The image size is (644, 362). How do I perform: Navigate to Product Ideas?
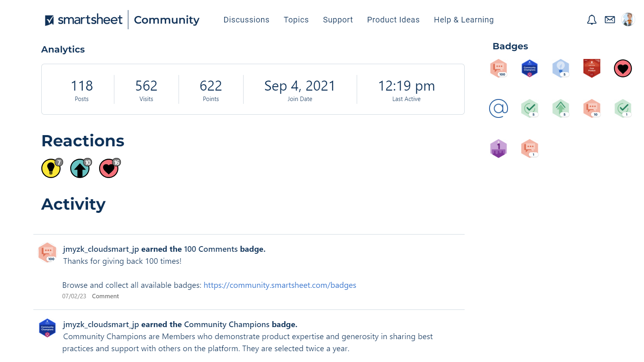pos(393,19)
